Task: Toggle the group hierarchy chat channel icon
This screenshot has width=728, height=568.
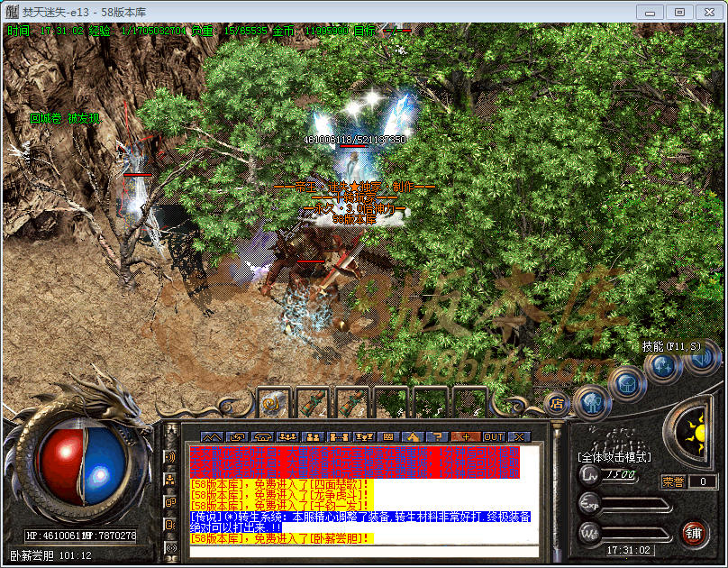Action: coord(171,480)
